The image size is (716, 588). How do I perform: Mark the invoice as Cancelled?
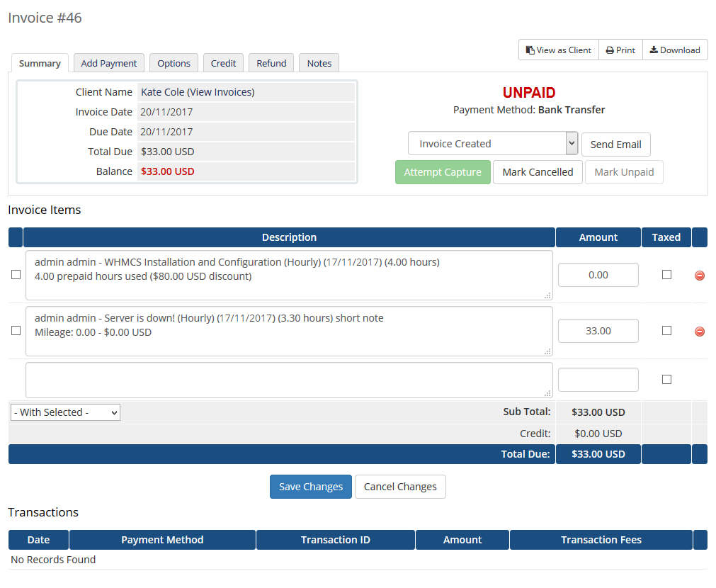tap(538, 172)
